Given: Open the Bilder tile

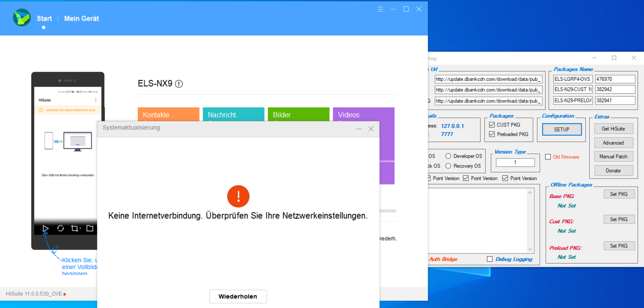Looking at the screenshot, I should [x=299, y=114].
